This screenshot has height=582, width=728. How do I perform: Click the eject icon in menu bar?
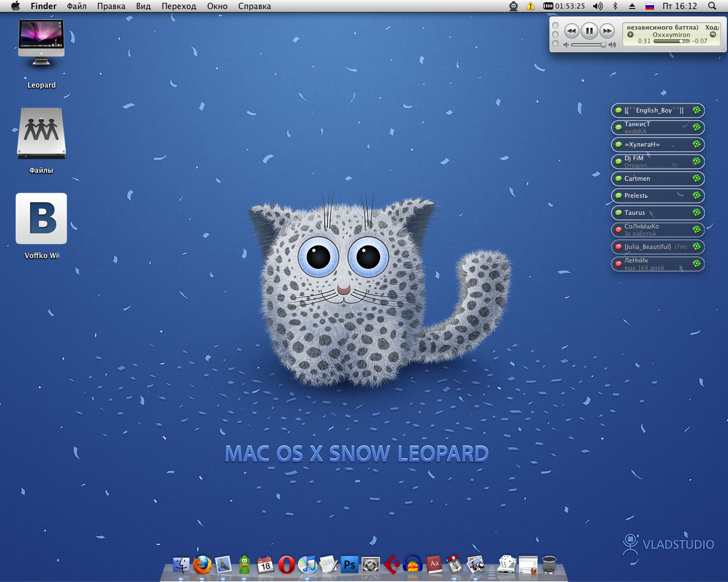point(632,6)
